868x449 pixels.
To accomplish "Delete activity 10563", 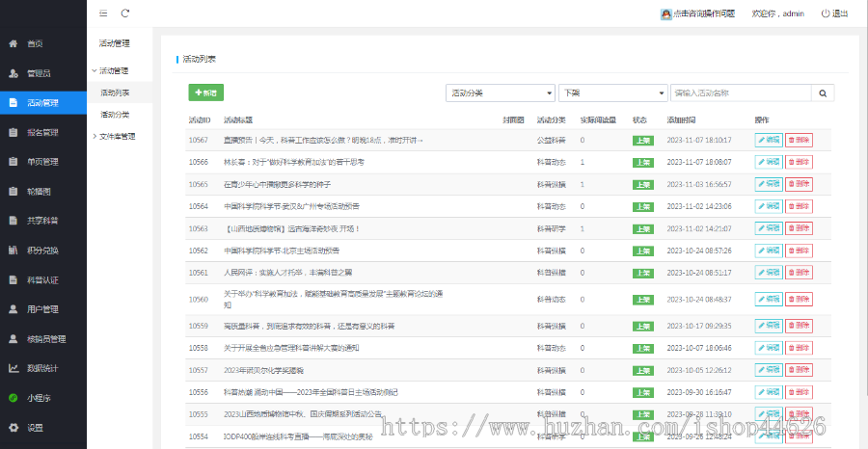I will pyautogui.click(x=799, y=228).
